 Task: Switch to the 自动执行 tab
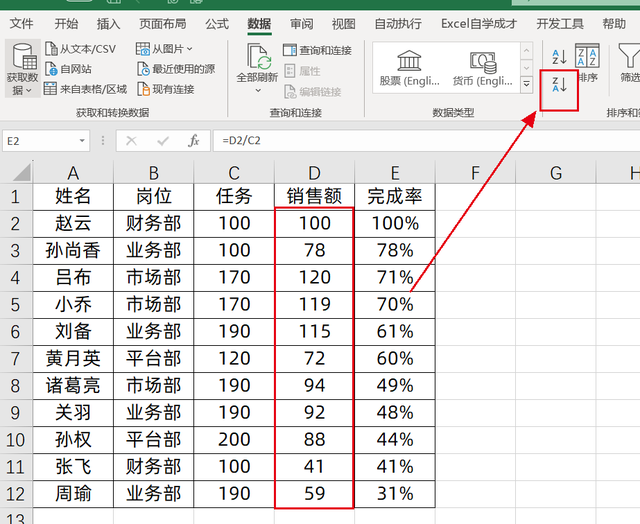point(398,24)
